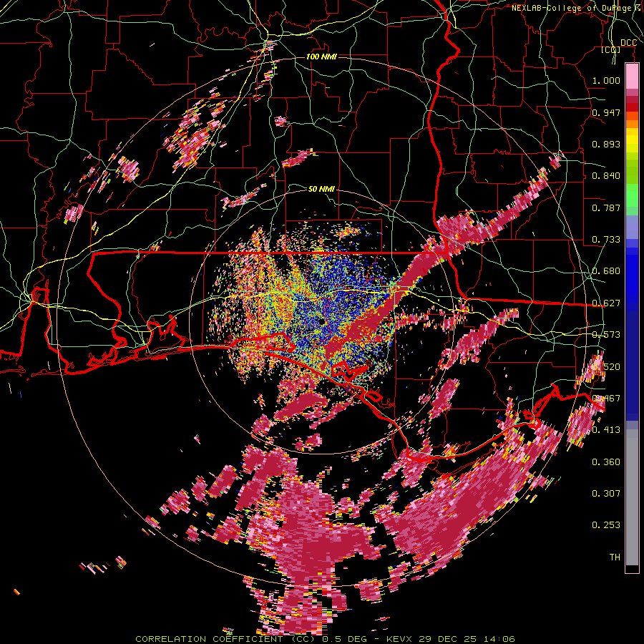Click the "0.573" color scale value
Viewport: 644px width, 644px height.
coord(606,335)
